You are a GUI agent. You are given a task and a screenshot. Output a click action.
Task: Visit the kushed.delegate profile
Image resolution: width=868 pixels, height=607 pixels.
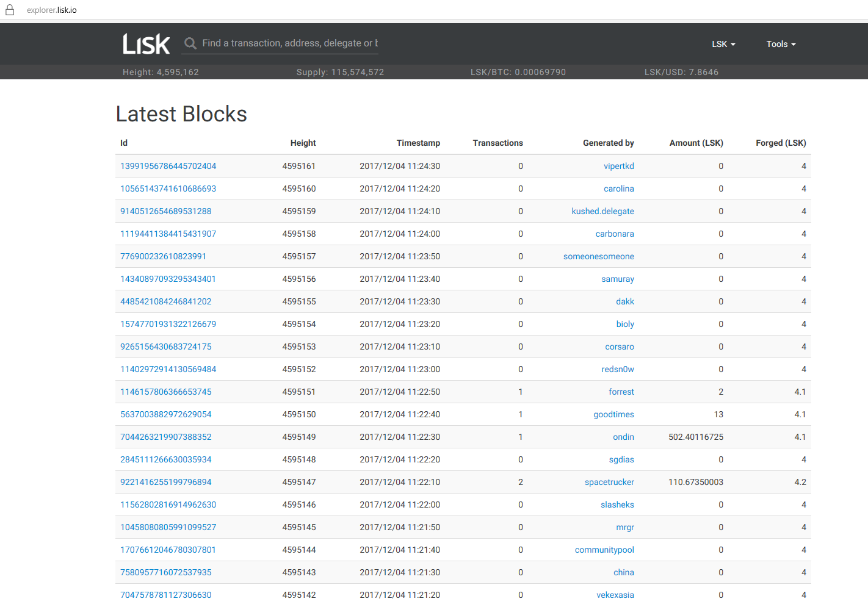coord(603,210)
